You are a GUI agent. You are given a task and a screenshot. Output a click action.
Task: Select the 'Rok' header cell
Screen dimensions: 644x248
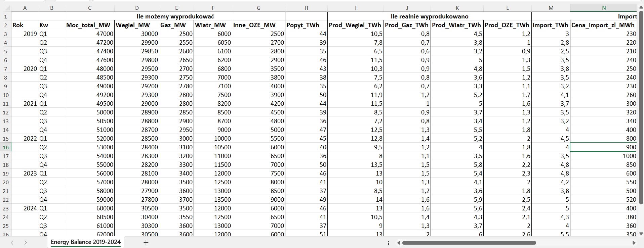coord(25,25)
